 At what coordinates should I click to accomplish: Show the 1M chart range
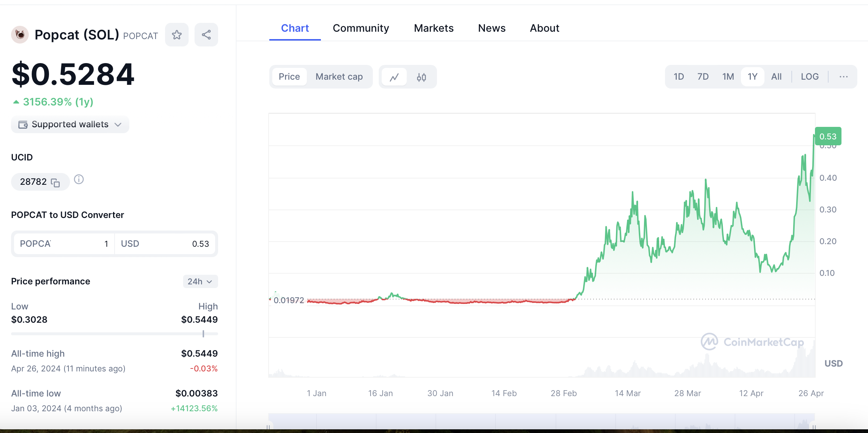pyautogui.click(x=728, y=77)
